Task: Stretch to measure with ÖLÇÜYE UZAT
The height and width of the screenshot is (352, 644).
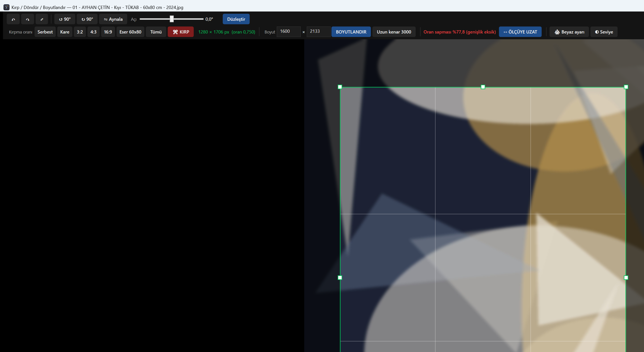Action: [520, 32]
